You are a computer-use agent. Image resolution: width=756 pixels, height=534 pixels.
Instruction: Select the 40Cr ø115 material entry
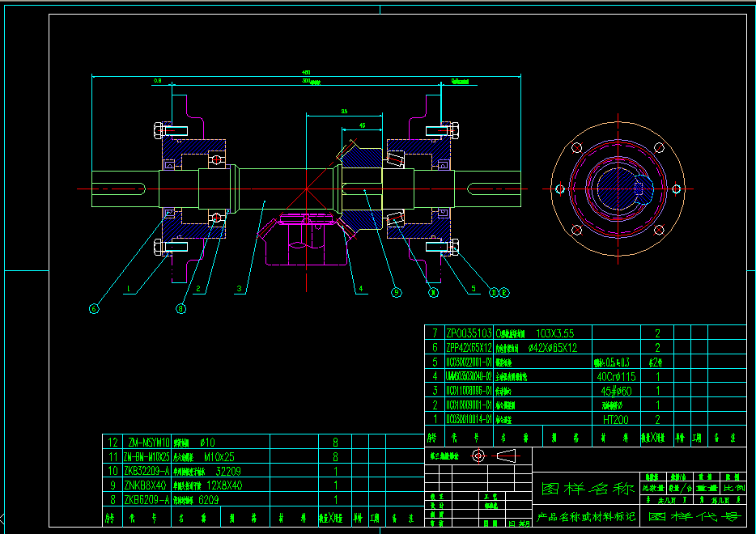(615, 377)
